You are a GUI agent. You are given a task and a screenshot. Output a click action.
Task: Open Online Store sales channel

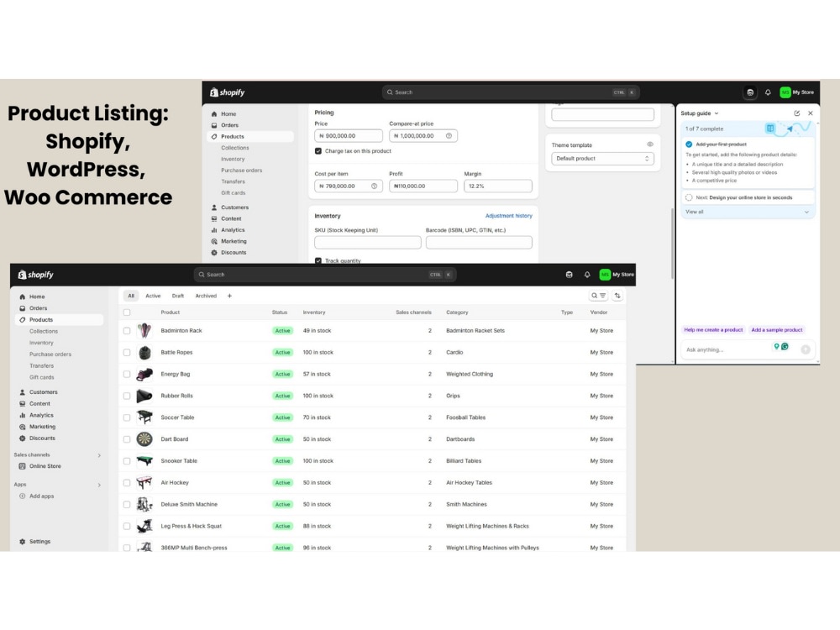pyautogui.click(x=45, y=466)
